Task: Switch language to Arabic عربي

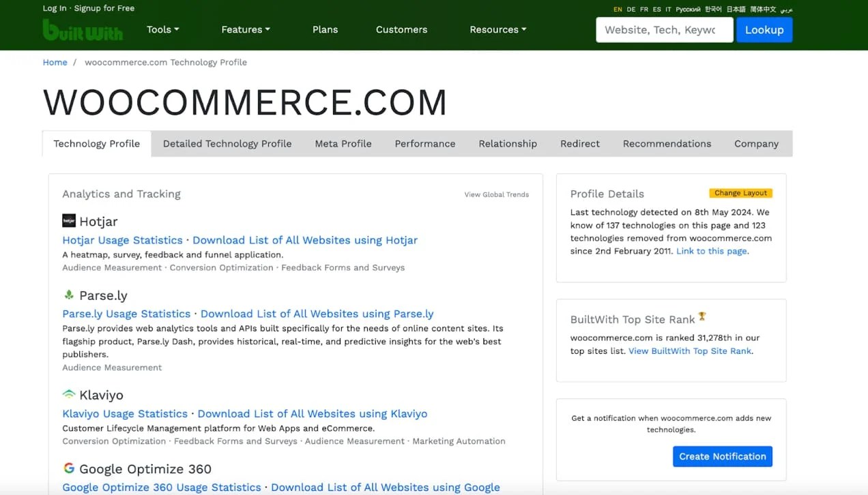Action: tap(786, 10)
